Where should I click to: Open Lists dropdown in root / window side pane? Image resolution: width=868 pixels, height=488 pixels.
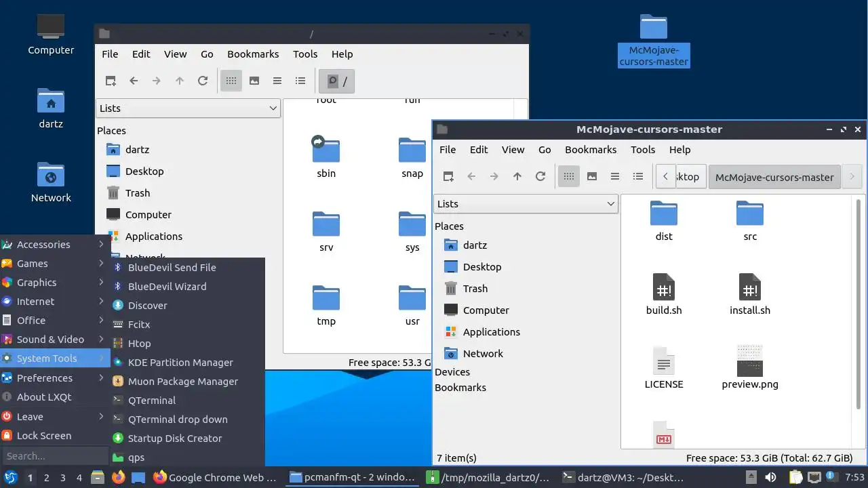click(188, 108)
